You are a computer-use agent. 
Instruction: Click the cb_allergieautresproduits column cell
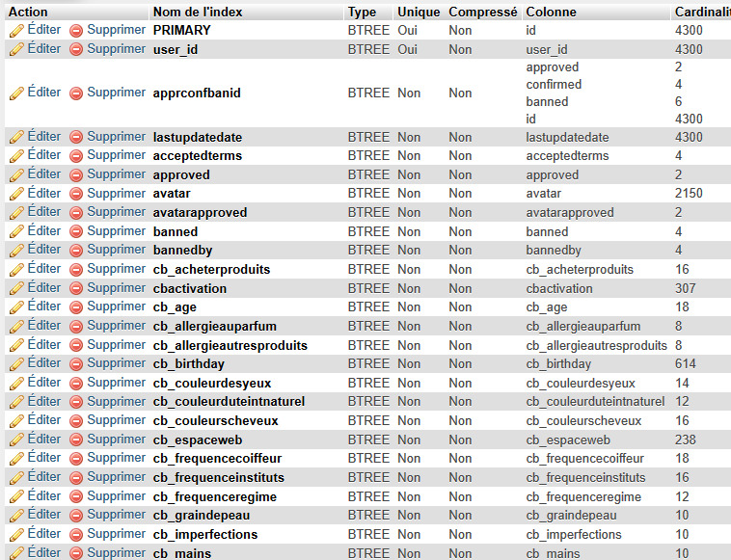(x=597, y=346)
